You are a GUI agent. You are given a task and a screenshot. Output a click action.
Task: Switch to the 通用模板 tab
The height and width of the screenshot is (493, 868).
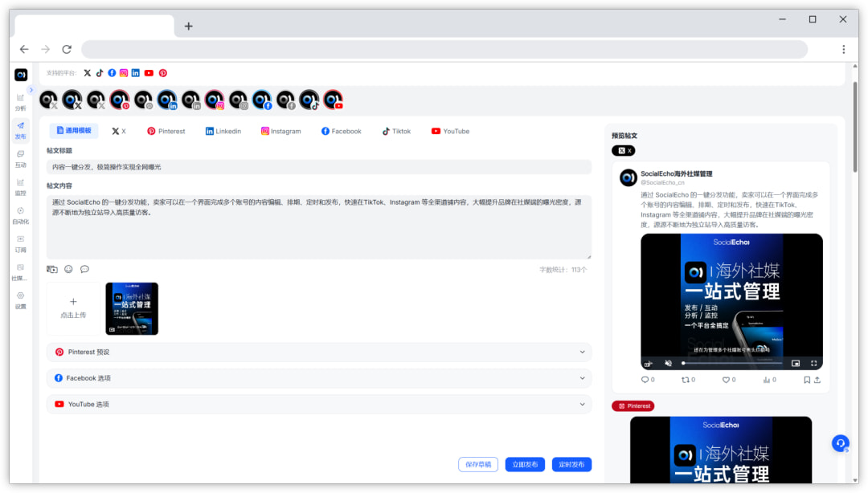74,131
